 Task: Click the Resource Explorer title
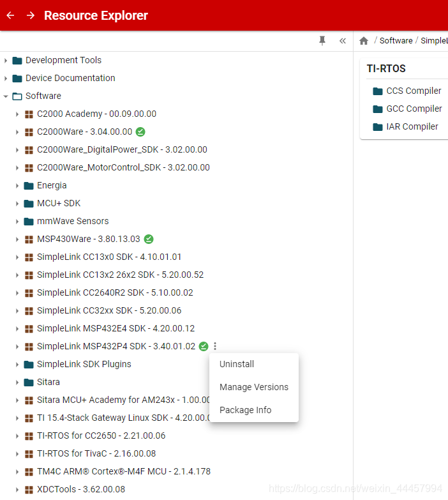point(96,15)
